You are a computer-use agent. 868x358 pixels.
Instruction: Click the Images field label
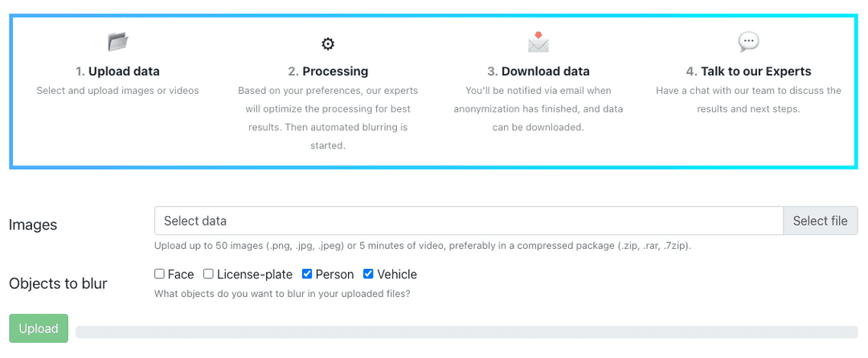tap(33, 225)
